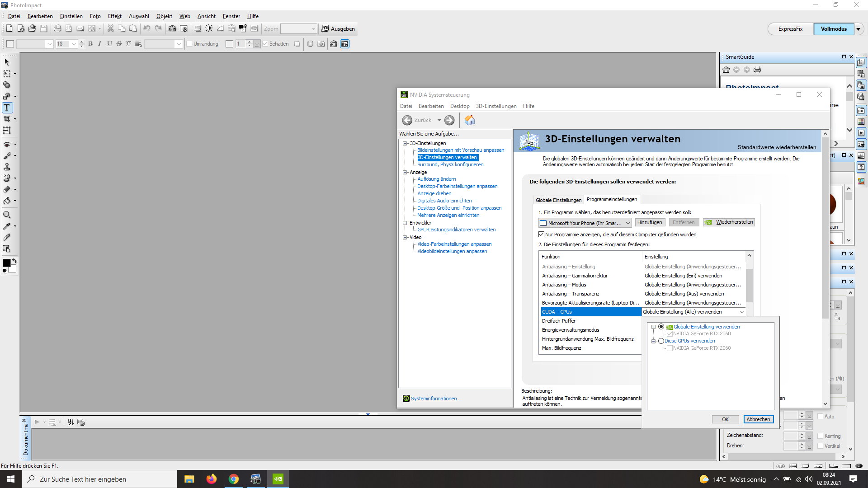Screen dimensions: 868x488
Task: Click the Cut scissors icon
Action: coord(110,28)
